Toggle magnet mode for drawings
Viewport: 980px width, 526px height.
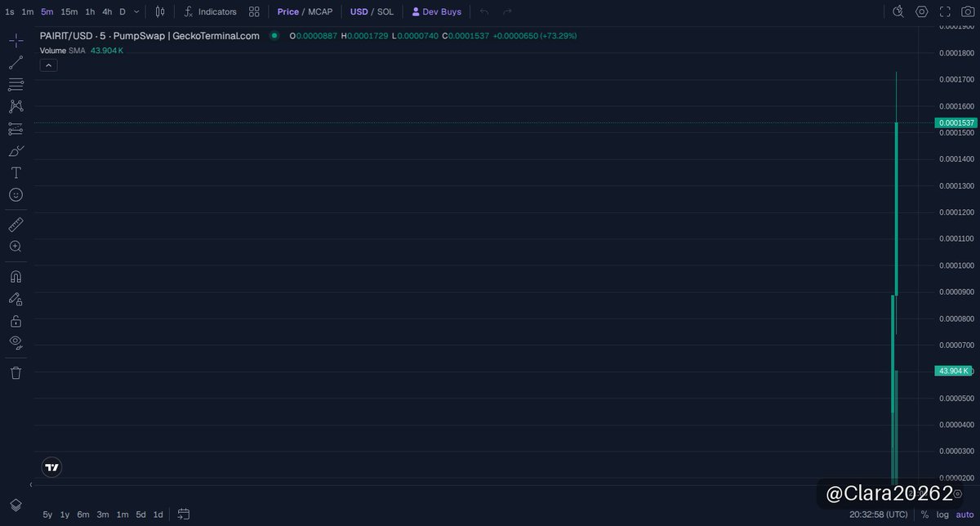[x=16, y=276]
